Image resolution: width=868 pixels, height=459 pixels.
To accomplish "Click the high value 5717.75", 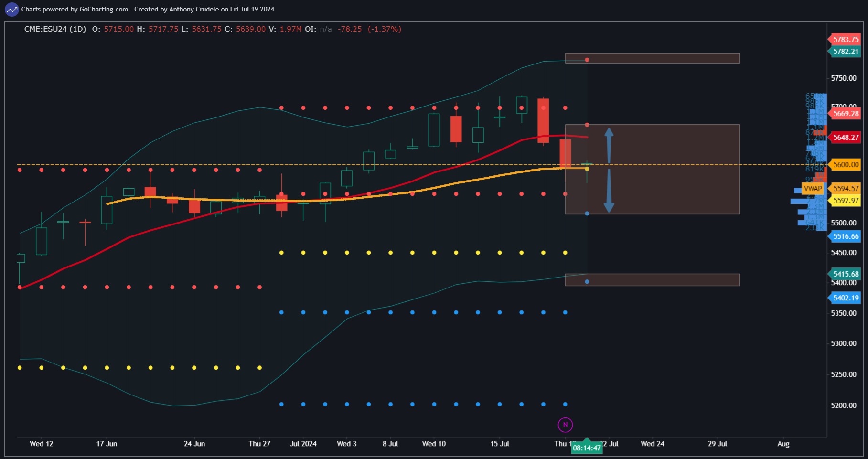I will click(163, 29).
